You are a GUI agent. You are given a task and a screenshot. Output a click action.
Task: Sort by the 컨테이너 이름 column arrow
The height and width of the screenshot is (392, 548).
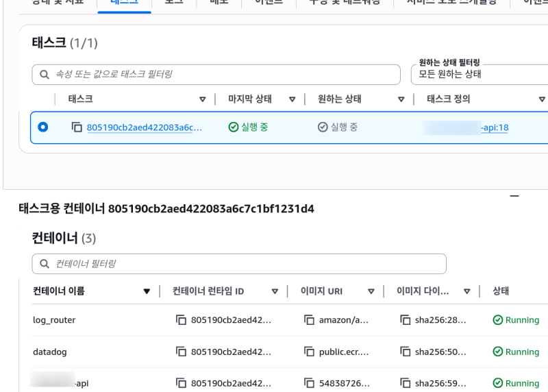pos(147,291)
